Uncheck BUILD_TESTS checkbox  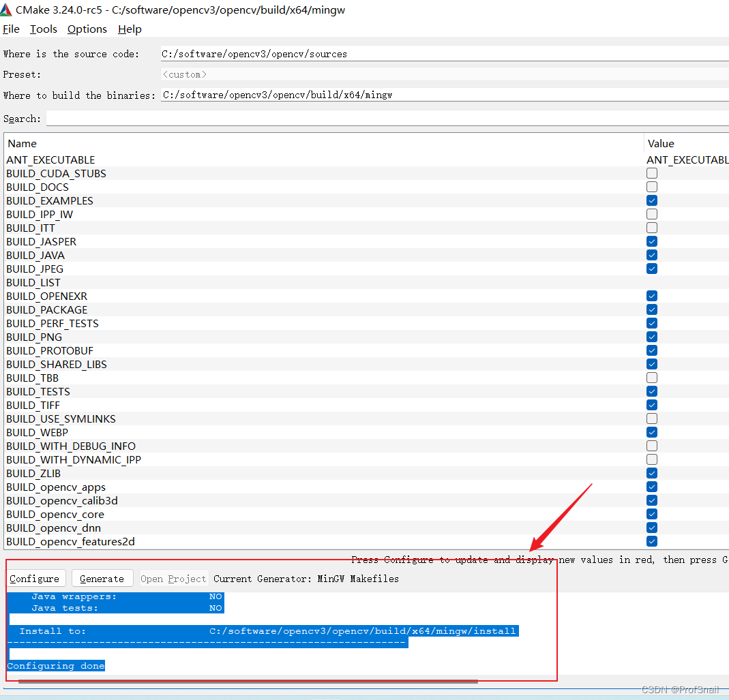pyautogui.click(x=652, y=391)
